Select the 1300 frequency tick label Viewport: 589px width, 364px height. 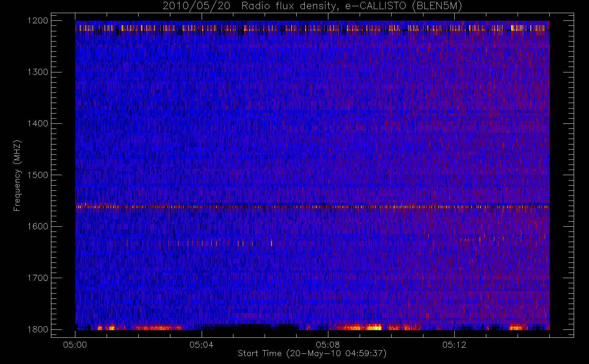(x=38, y=72)
